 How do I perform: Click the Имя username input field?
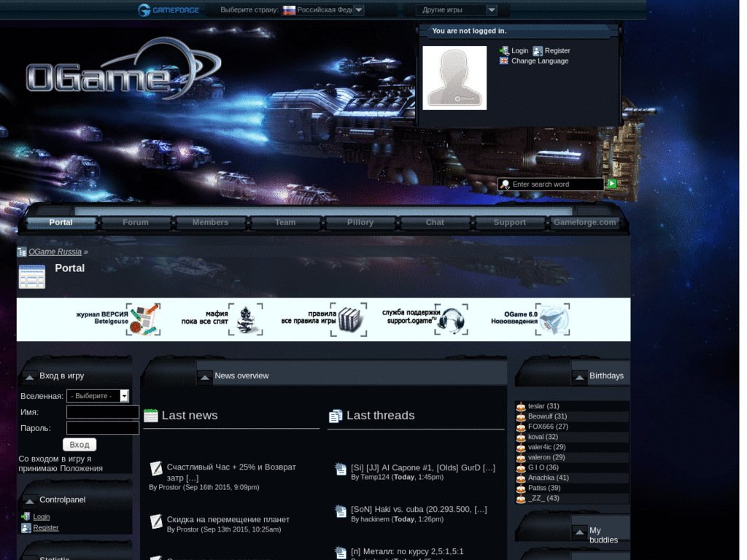tap(102, 412)
